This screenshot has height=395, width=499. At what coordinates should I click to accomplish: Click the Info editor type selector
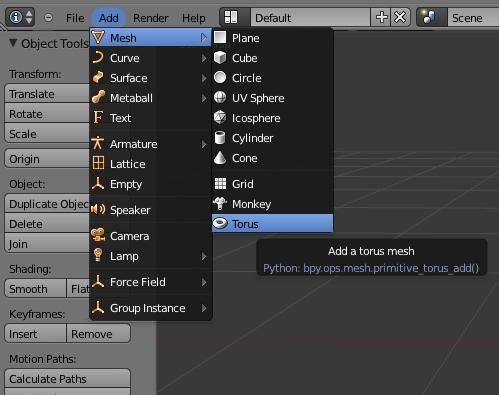pos(20,17)
